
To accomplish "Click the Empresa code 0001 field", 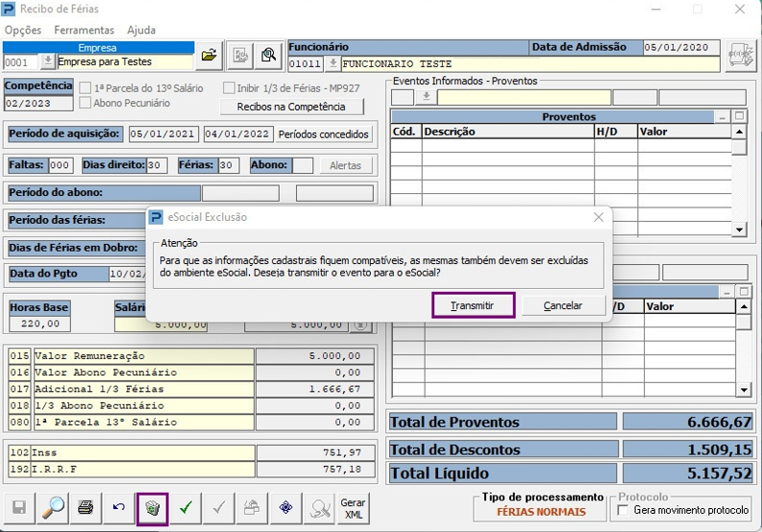I will 21,62.
